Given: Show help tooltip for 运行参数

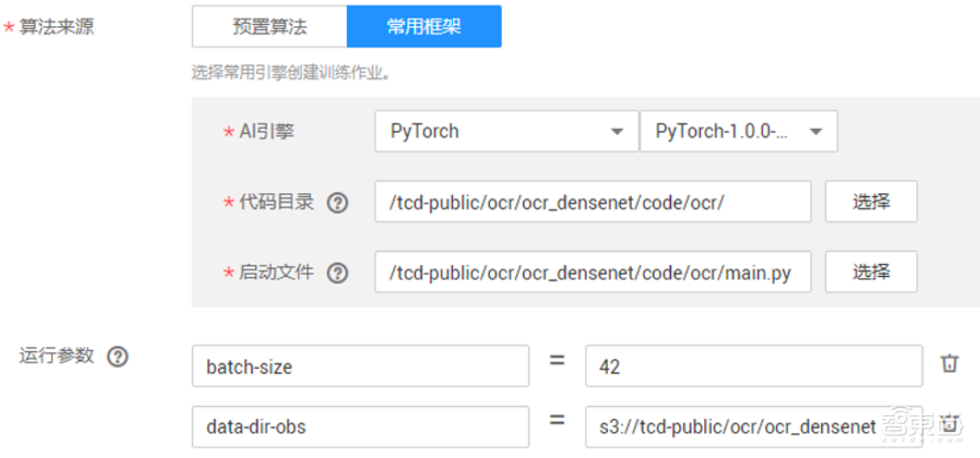Looking at the screenshot, I should [x=117, y=357].
